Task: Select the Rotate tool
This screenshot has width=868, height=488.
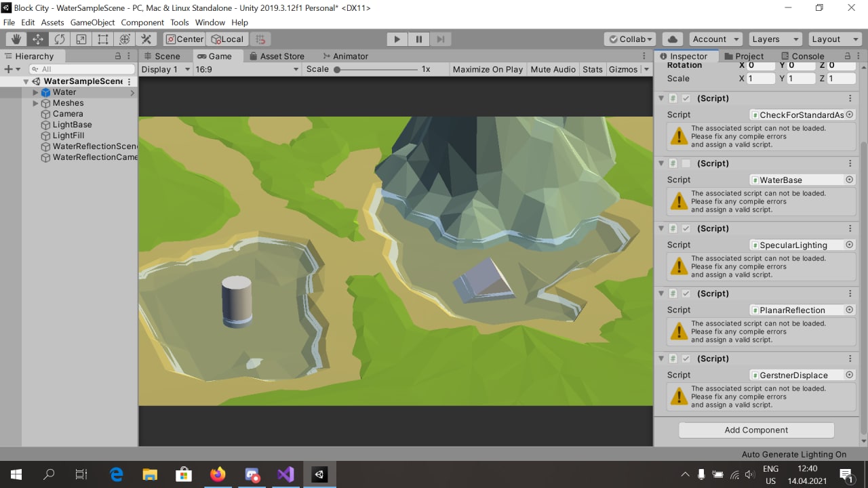Action: 60,39
